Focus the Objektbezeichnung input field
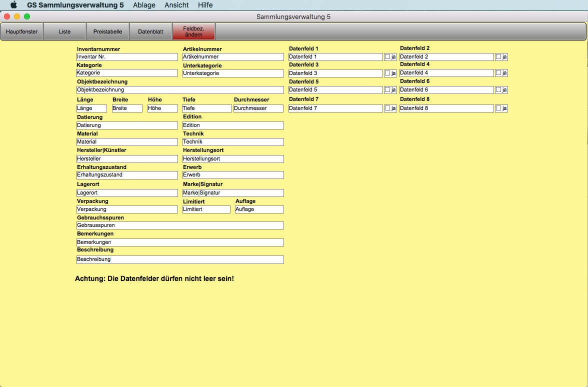Image resolution: width=588 pixels, height=387 pixels. coord(180,90)
